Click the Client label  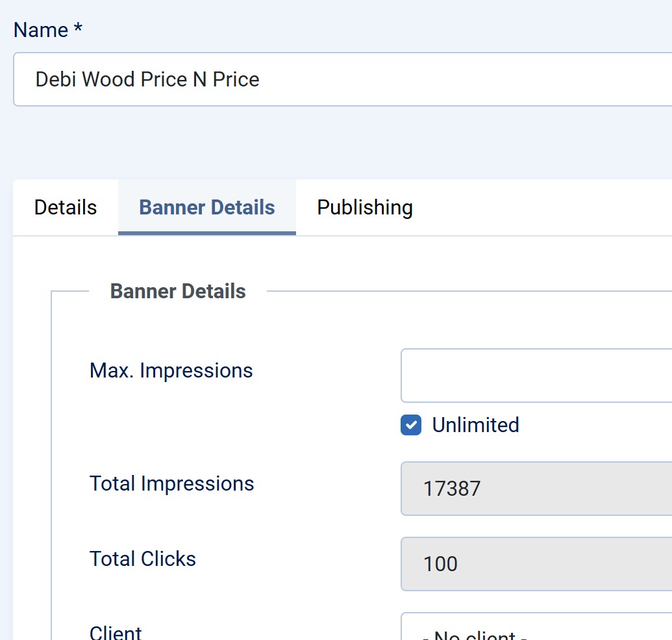[x=116, y=632]
